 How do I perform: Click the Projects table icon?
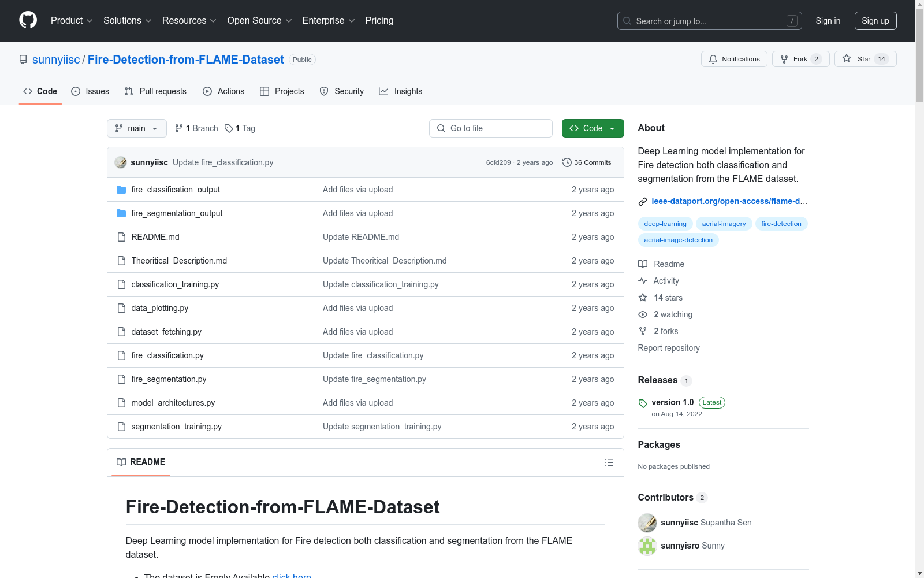(264, 91)
